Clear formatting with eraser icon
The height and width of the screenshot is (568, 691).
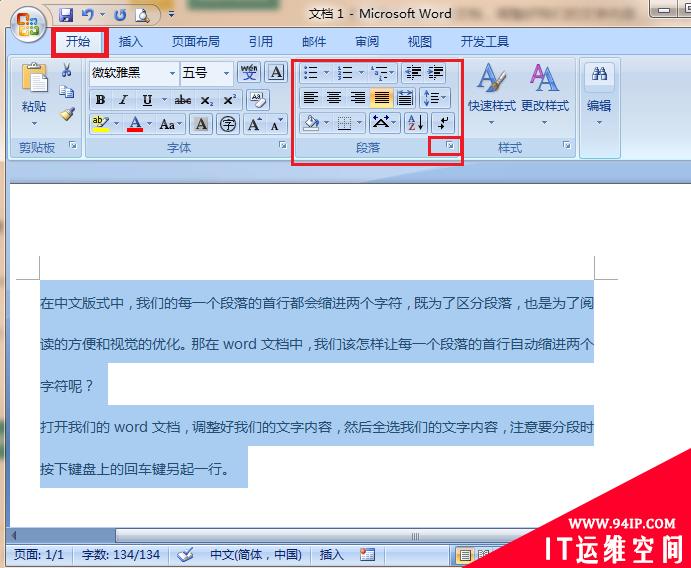tap(258, 100)
